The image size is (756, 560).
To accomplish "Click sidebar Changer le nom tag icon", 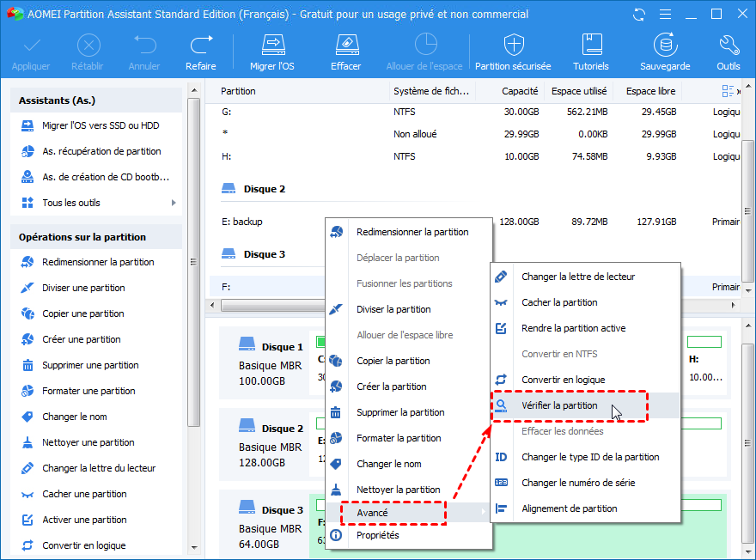I will pyautogui.click(x=27, y=417).
